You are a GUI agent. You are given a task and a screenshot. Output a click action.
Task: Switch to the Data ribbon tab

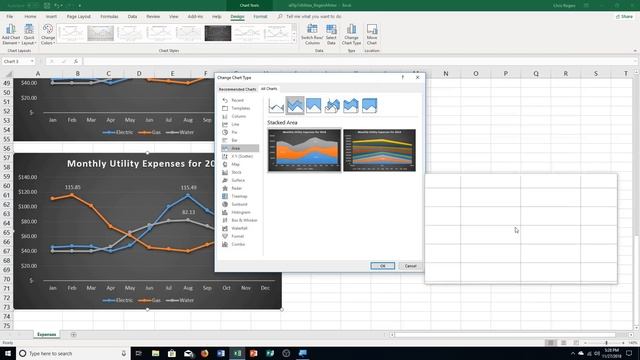point(132,16)
